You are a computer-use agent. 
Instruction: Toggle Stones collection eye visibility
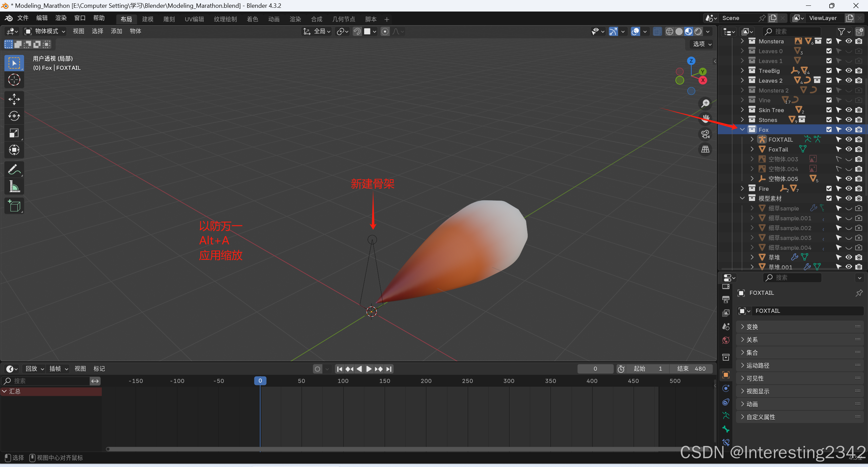coord(849,120)
